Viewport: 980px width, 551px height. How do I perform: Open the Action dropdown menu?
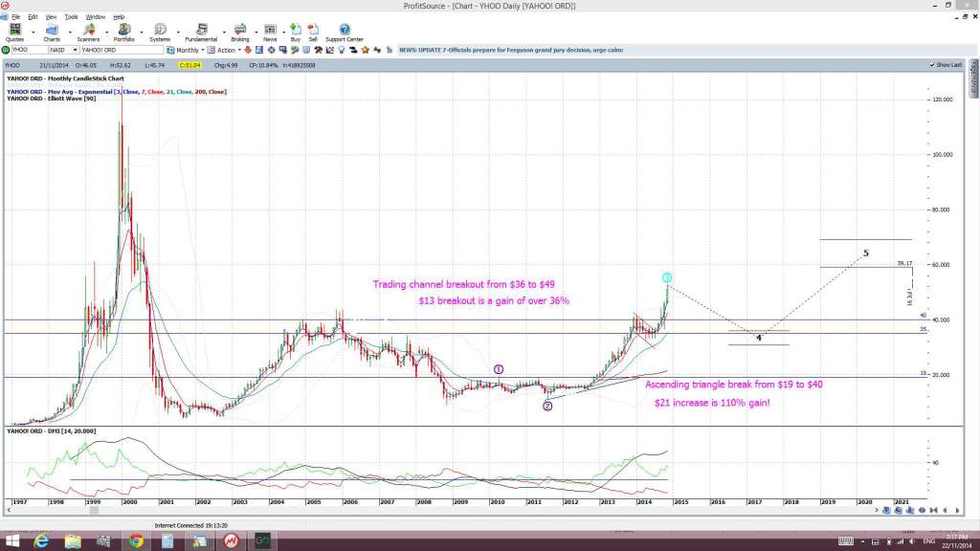tap(226, 50)
